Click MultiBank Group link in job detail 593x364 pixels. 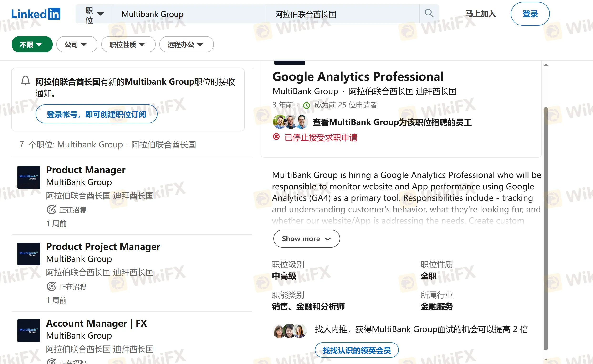(x=305, y=91)
